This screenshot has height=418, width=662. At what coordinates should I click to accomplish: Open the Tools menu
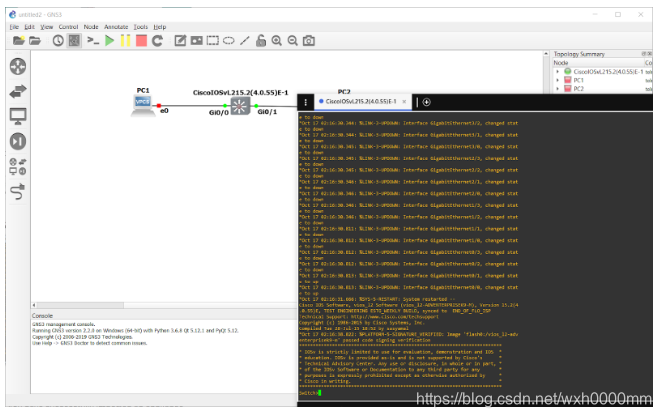click(141, 27)
